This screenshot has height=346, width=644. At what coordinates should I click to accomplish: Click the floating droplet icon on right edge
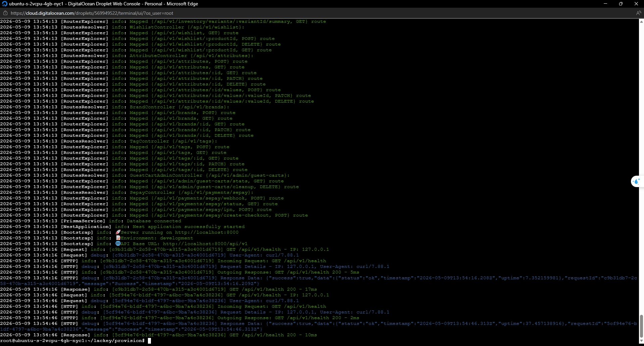point(636,181)
